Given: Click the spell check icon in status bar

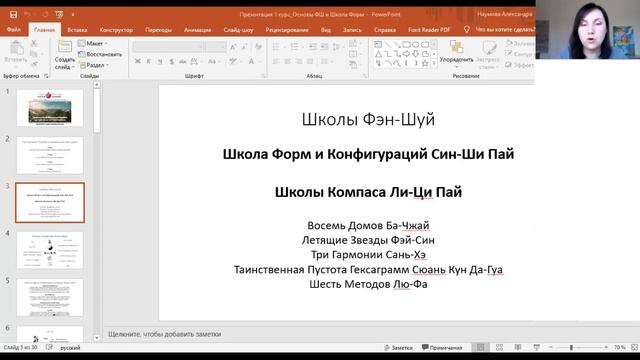Looking at the screenshot, I should tap(49, 347).
